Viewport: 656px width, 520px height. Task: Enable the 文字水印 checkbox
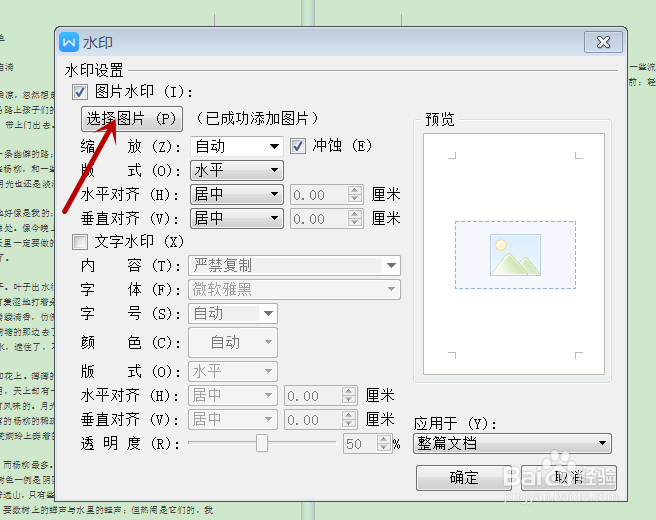(x=79, y=242)
